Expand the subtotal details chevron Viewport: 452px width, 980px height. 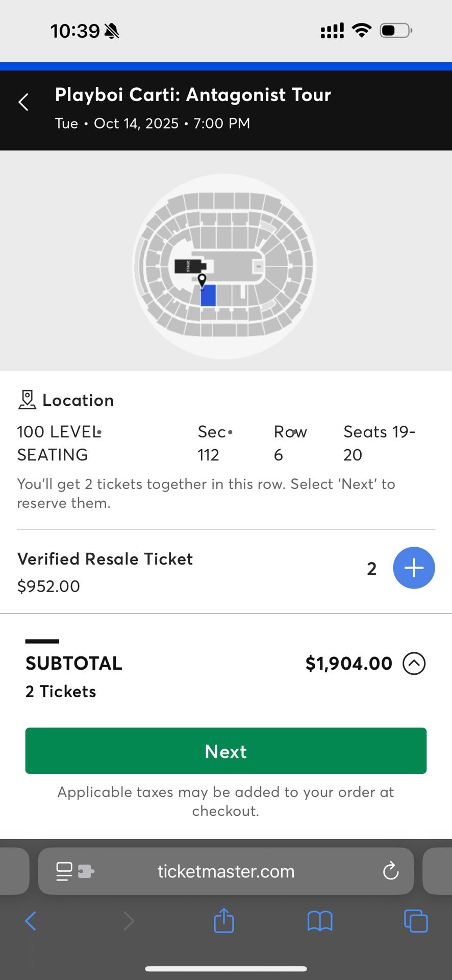point(414,664)
